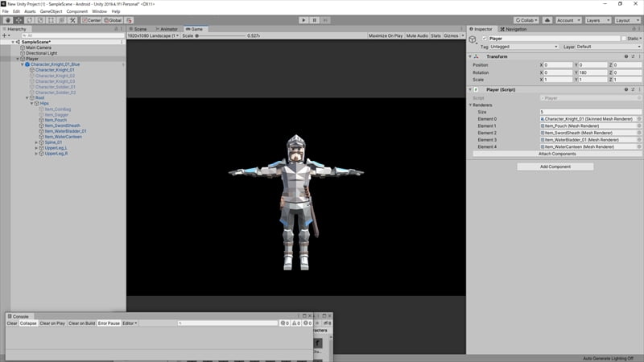This screenshot has width=644, height=362.
Task: Open the Component menu
Action: tap(76, 11)
